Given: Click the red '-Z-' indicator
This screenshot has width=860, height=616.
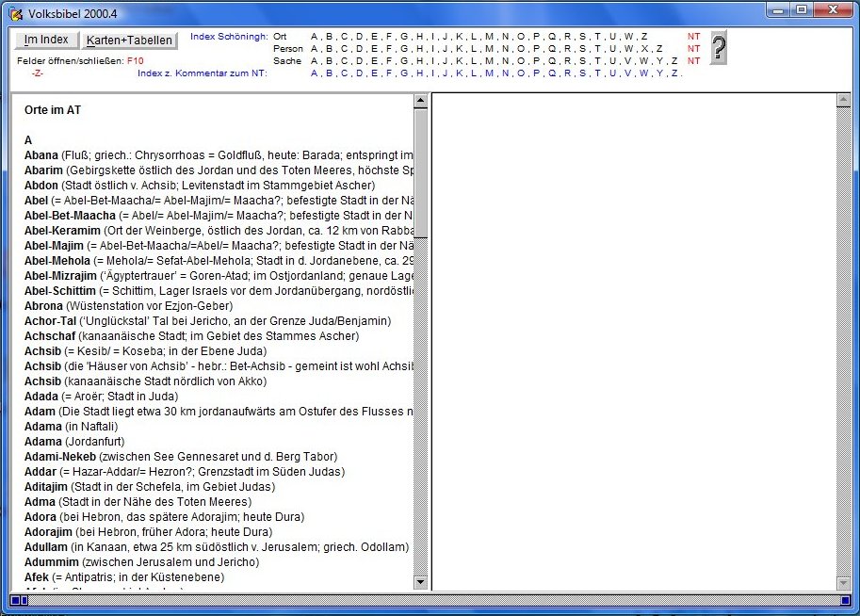Looking at the screenshot, I should tap(37, 73).
